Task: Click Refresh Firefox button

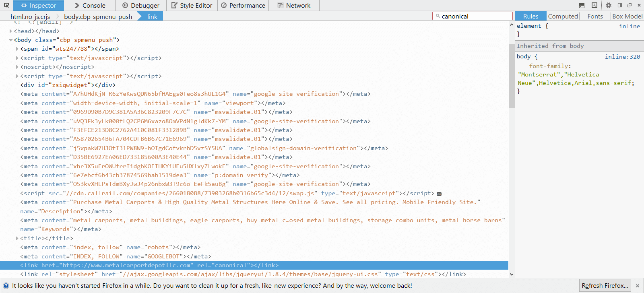Action: pos(605,286)
